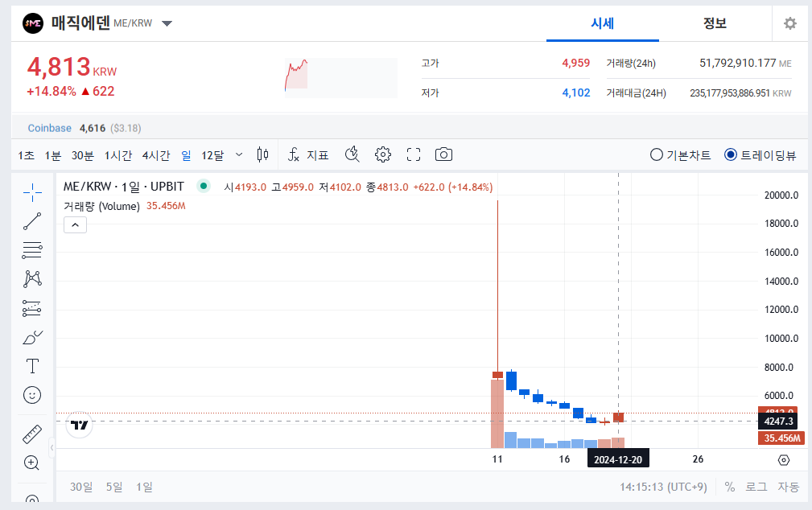Image resolution: width=812 pixels, height=510 pixels.
Task: Take a chart snapshot with camera icon
Action: pyautogui.click(x=443, y=154)
